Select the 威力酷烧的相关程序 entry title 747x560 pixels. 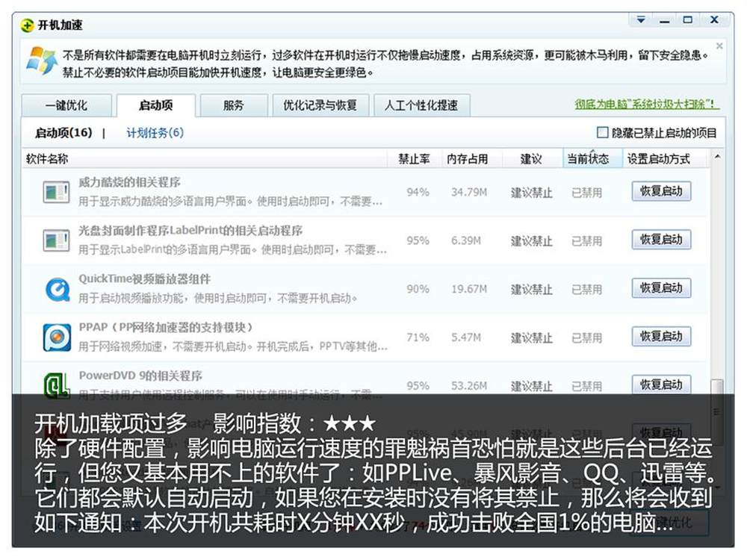(129, 182)
